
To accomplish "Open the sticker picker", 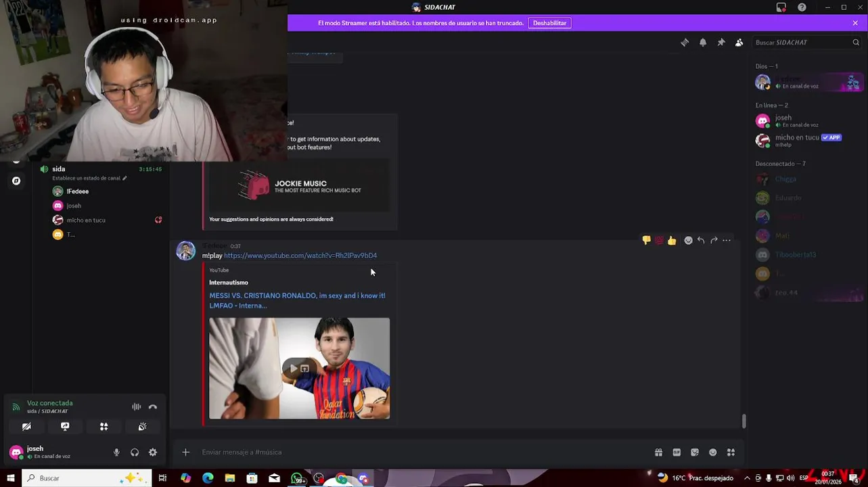I will point(695,453).
